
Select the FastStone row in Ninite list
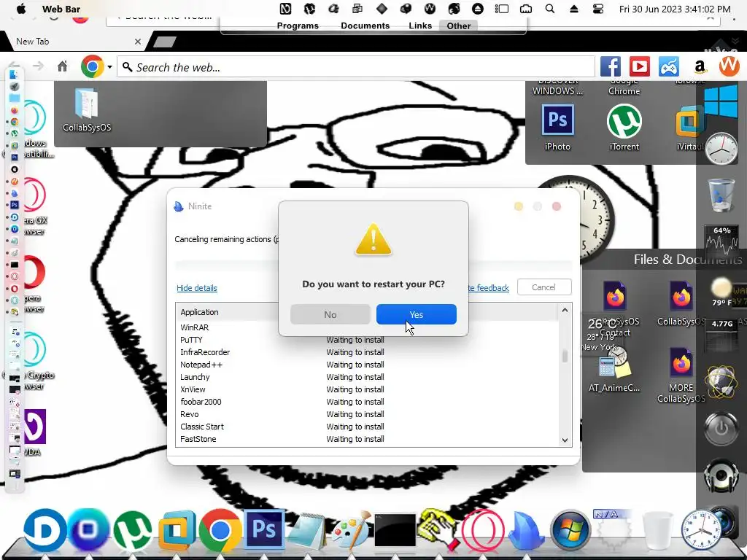pyautogui.click(x=366, y=439)
